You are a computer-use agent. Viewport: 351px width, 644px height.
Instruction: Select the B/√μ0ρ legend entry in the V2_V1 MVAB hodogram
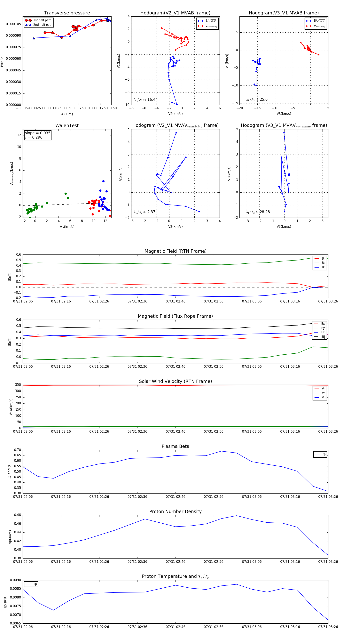(x=207, y=21)
